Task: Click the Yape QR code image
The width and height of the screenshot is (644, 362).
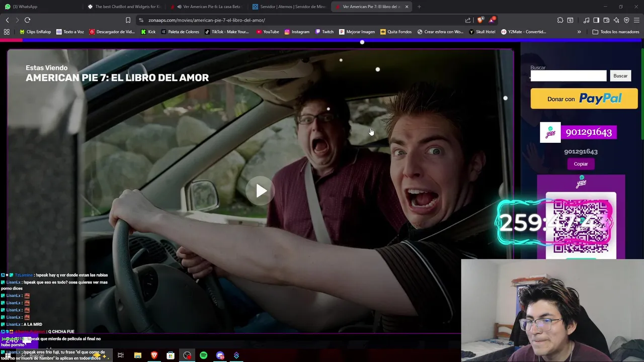Action: pyautogui.click(x=581, y=226)
